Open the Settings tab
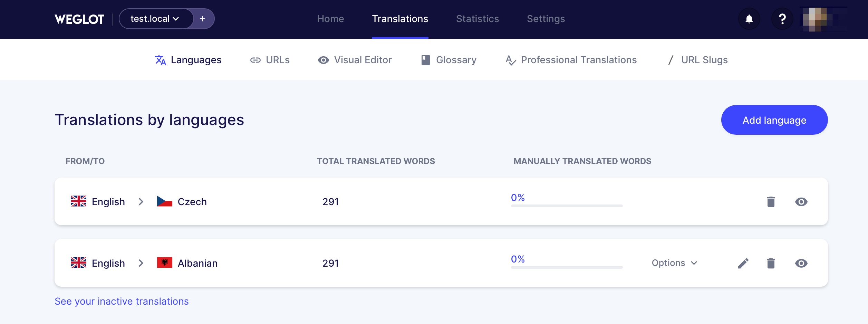868x324 pixels. tap(546, 19)
